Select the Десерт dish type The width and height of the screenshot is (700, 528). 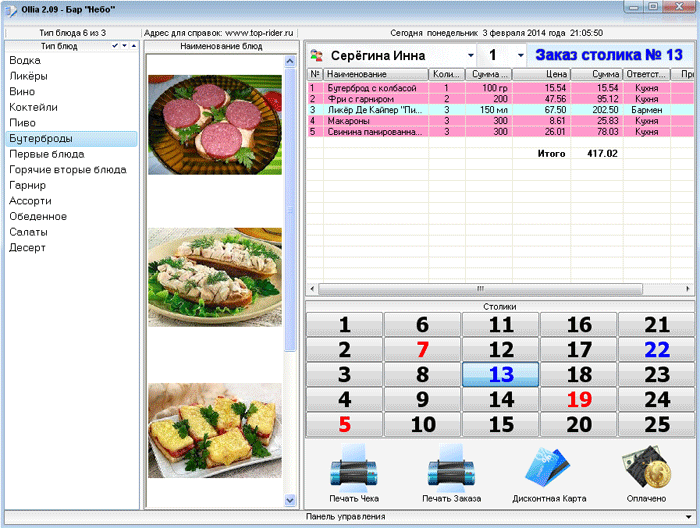point(71,248)
